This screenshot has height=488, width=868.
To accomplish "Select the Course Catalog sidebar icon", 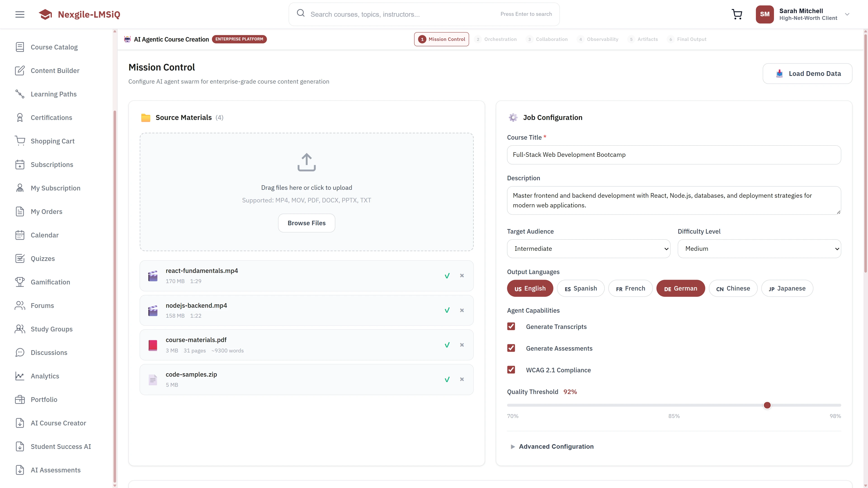I will (20, 47).
